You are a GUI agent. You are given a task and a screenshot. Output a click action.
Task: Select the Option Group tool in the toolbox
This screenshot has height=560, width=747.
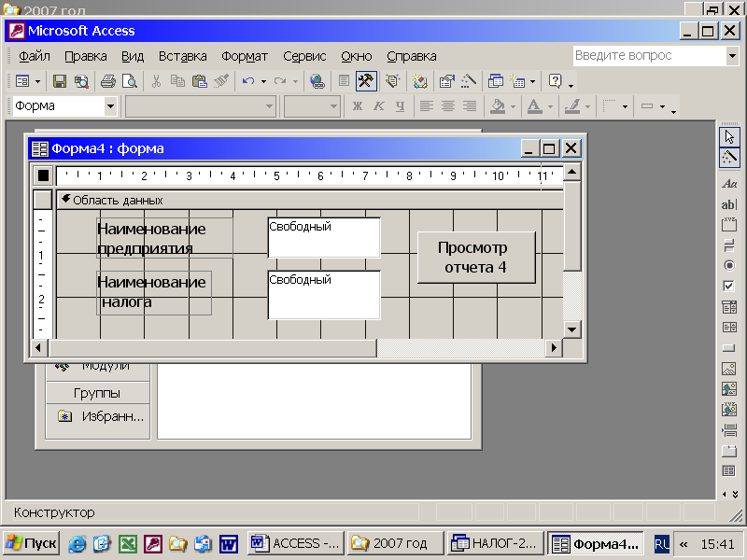click(x=729, y=225)
